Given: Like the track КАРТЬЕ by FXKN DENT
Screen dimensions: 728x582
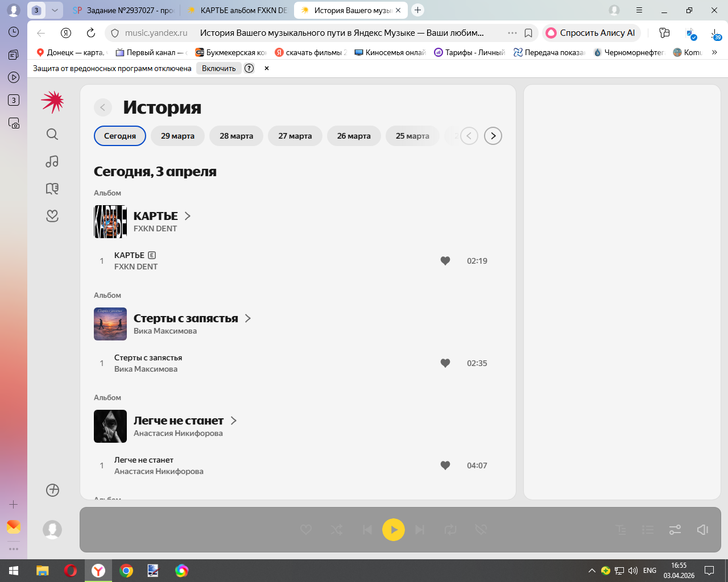Looking at the screenshot, I should (x=445, y=261).
